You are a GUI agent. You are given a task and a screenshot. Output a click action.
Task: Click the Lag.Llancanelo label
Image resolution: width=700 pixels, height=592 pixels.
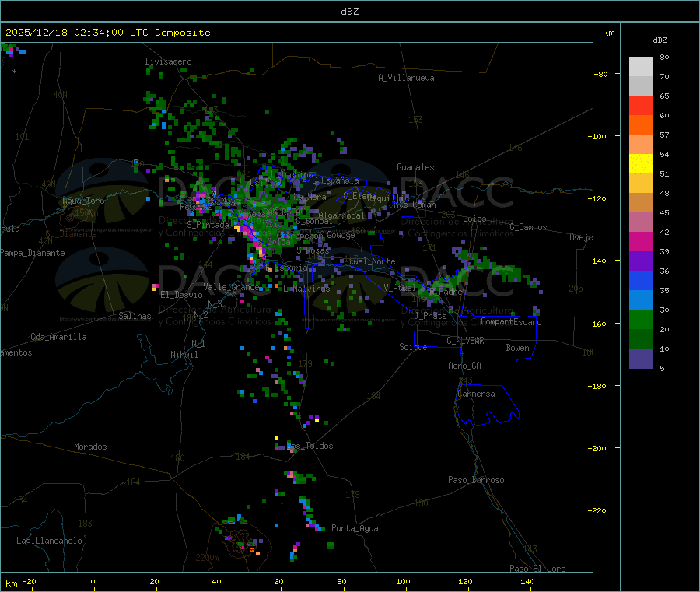point(49,541)
